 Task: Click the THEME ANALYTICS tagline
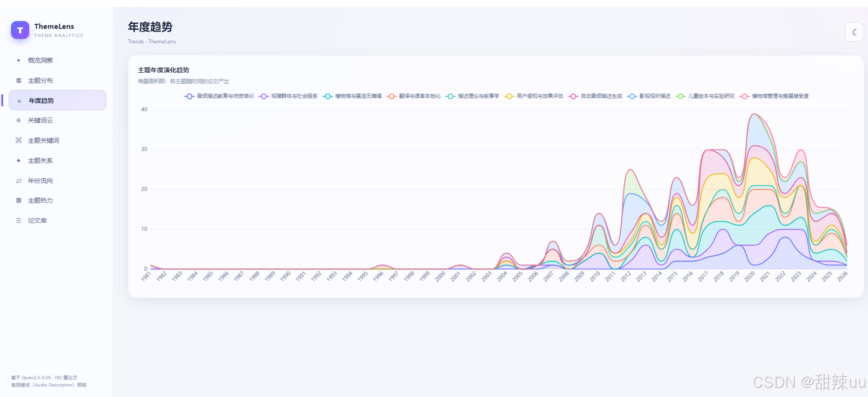[x=59, y=36]
